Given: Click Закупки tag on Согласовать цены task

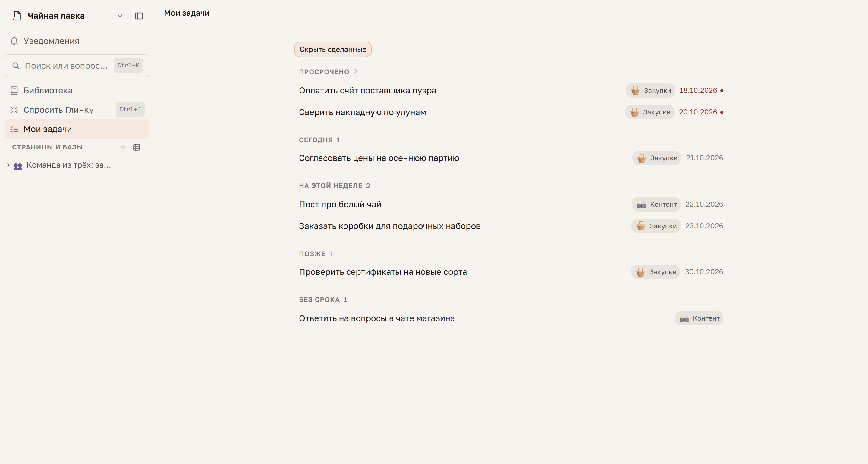Looking at the screenshot, I should click(656, 158).
